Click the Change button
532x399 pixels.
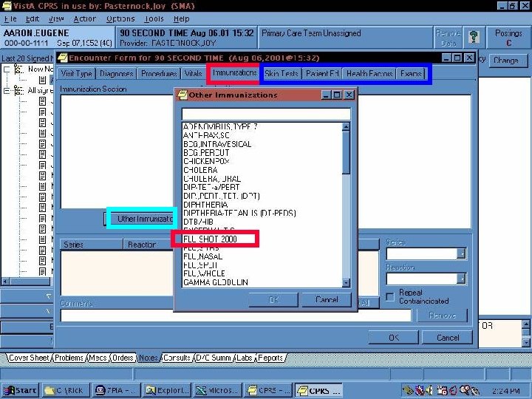coord(508,61)
